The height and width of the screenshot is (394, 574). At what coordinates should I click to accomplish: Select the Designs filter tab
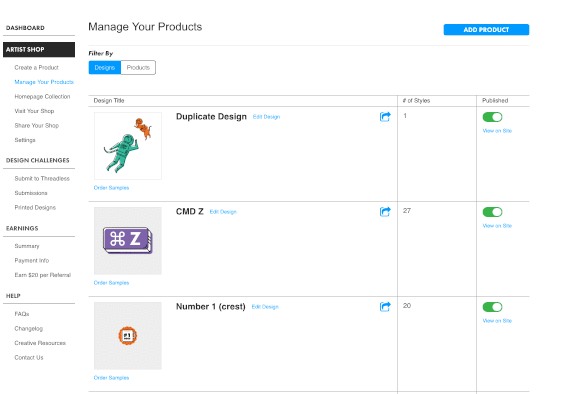coord(105,67)
